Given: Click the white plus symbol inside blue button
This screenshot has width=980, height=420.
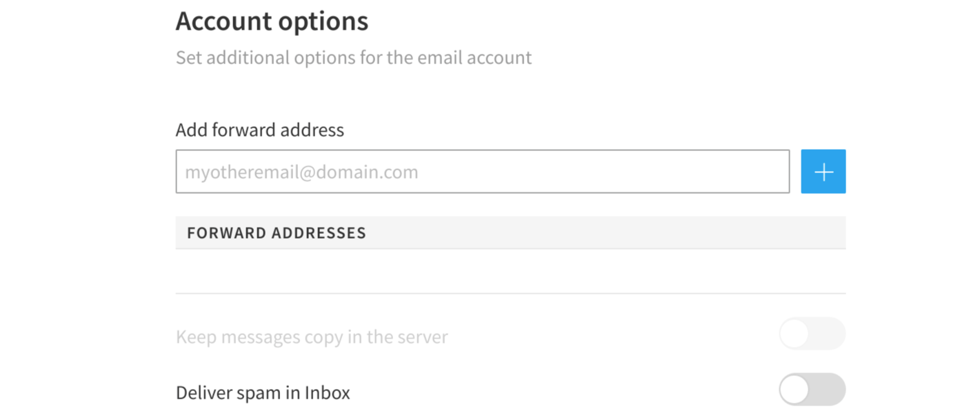Looking at the screenshot, I should (823, 172).
